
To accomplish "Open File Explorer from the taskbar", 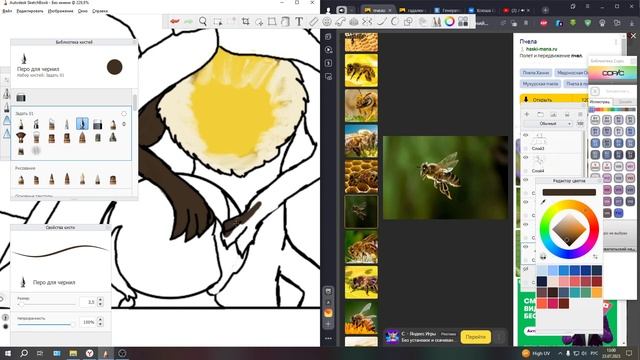I will point(73,353).
